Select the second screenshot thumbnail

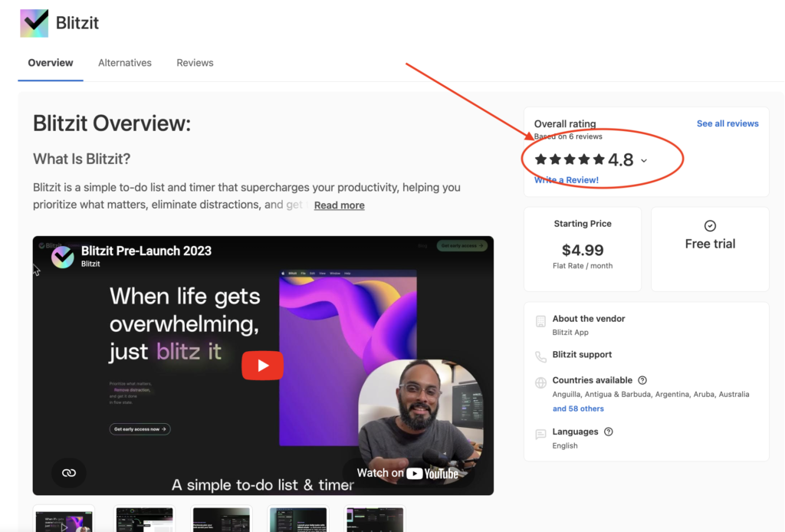[x=145, y=519]
